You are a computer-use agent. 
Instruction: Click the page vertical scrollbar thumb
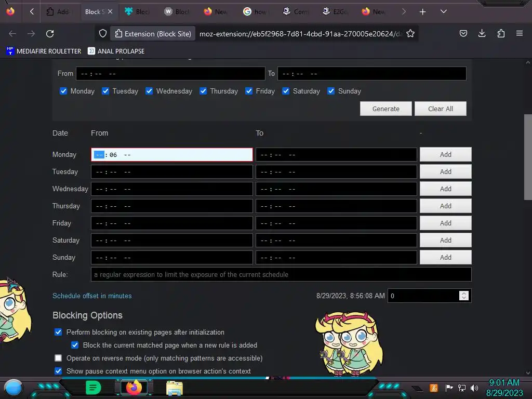(528, 157)
